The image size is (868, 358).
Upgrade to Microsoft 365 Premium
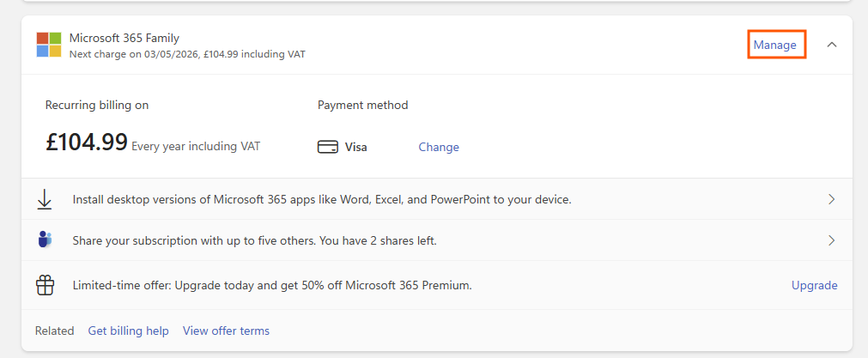pos(814,285)
